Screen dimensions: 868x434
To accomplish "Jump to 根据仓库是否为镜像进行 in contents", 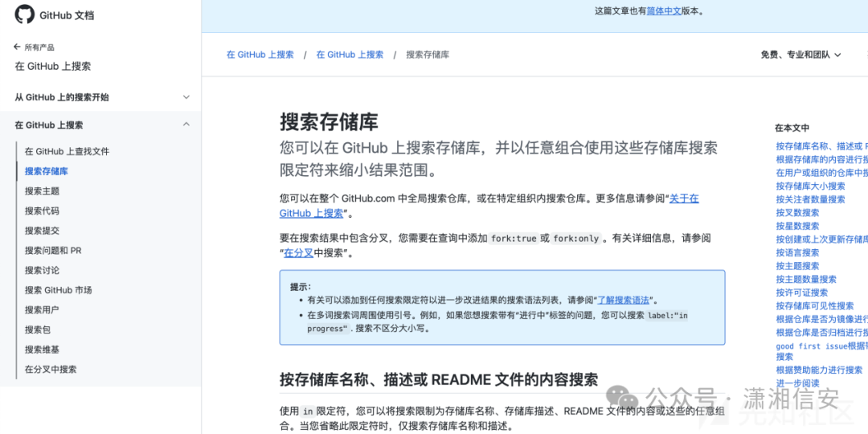I will pos(821,319).
